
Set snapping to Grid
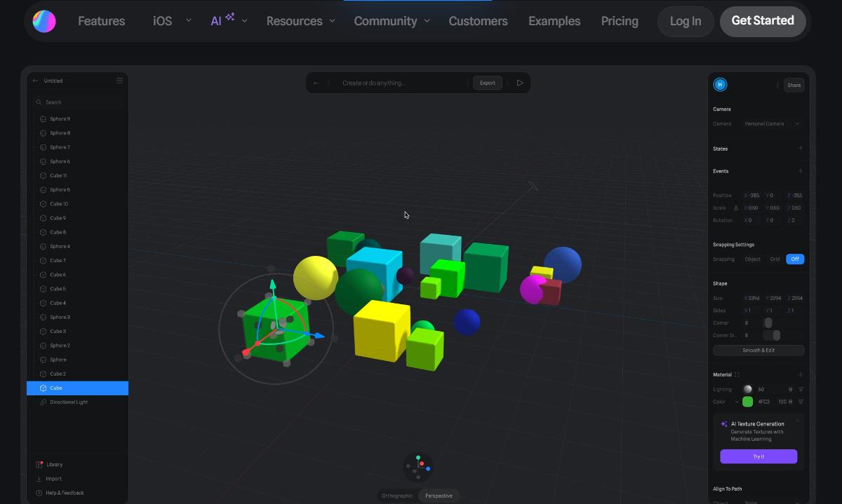[x=775, y=259]
